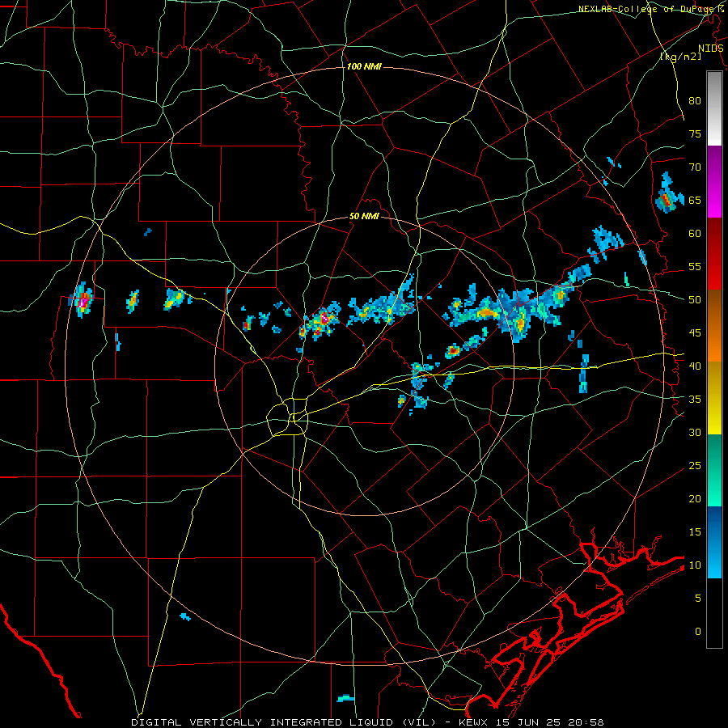Click the scale value 10
Image resolution: width=728 pixels, height=728 pixels.
tap(695, 565)
